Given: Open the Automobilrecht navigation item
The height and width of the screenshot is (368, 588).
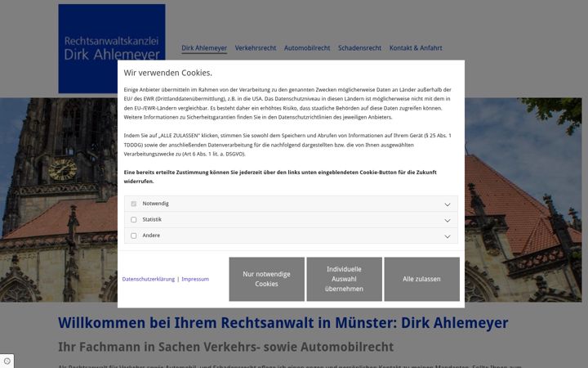Looking at the screenshot, I should tap(307, 48).
